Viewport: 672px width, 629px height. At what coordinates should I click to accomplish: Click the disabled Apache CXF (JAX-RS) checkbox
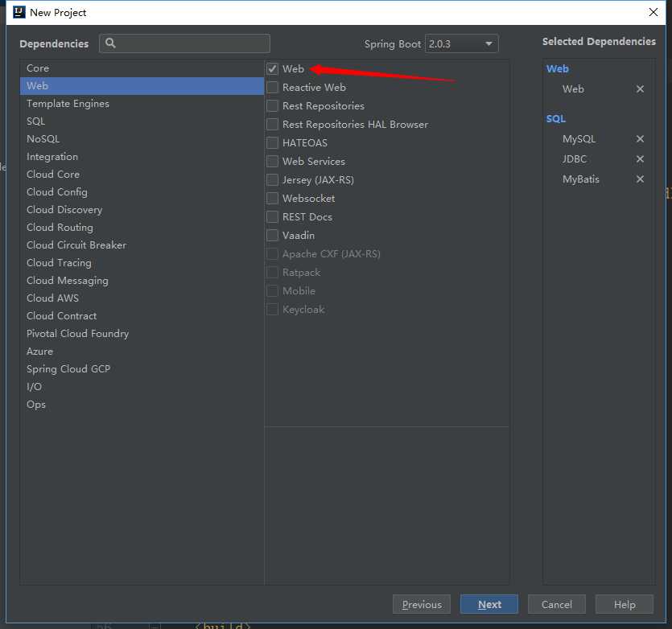[x=273, y=254]
